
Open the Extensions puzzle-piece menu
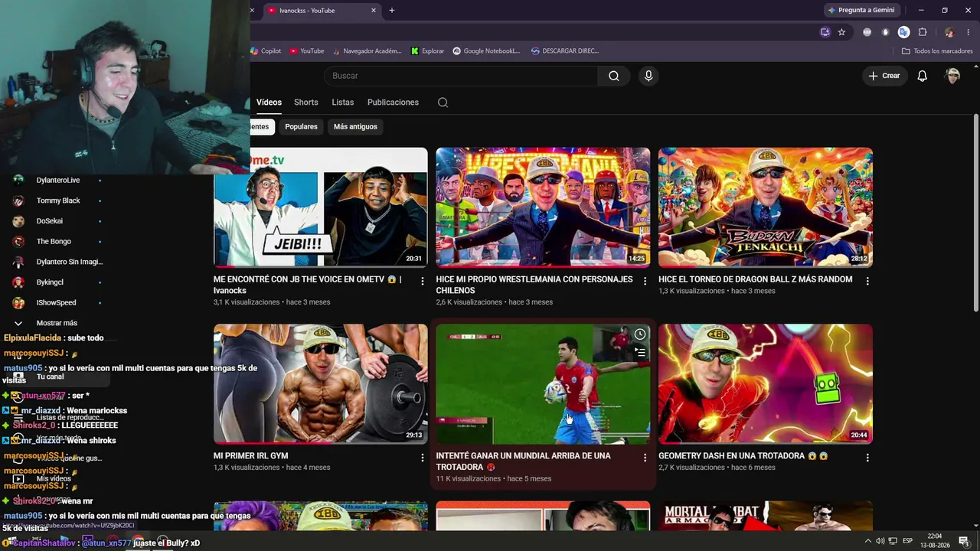click(923, 32)
